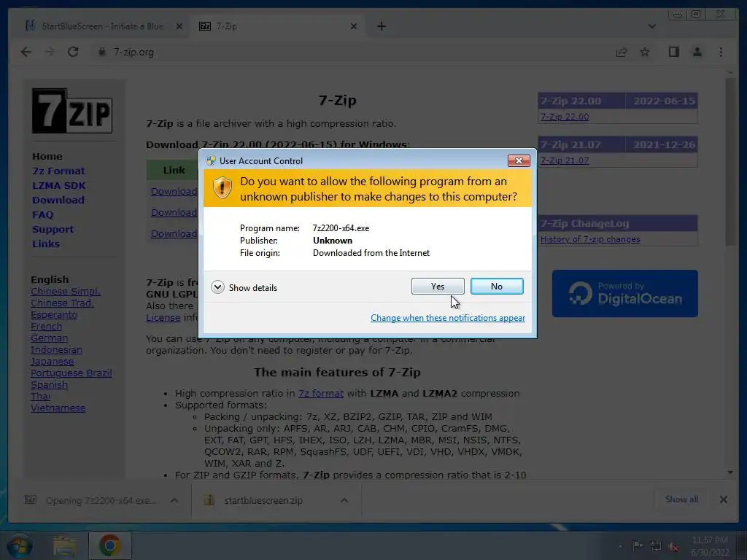This screenshot has width=747, height=560.
Task: Select Portuguese Brazil language link
Action: click(71, 373)
